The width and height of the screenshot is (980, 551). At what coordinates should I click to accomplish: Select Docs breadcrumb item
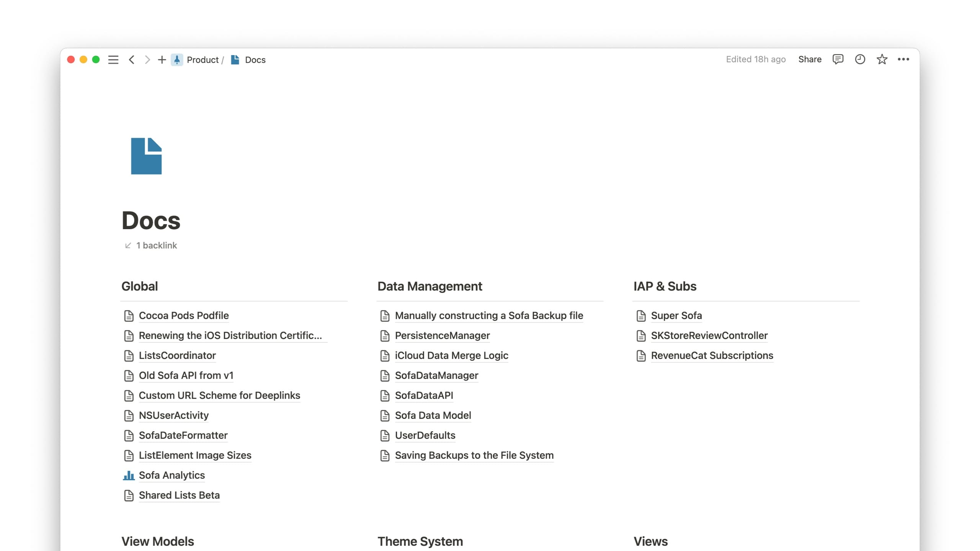coord(255,60)
